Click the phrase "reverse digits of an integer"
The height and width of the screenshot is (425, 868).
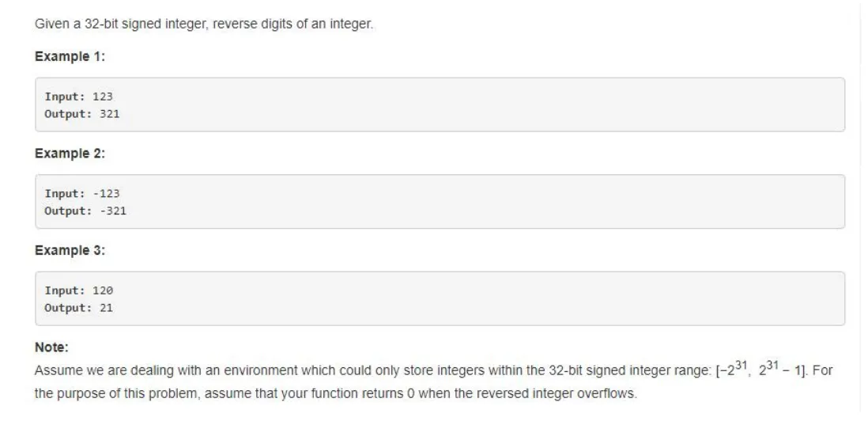point(308,25)
